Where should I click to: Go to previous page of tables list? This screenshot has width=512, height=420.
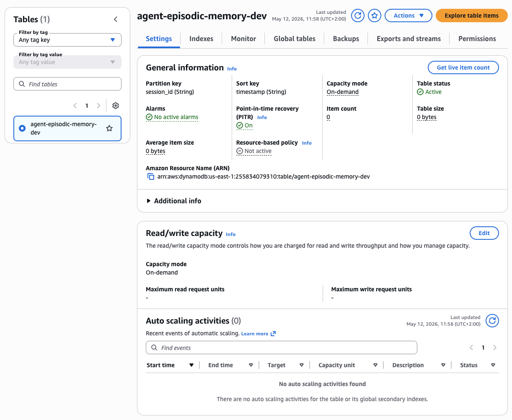click(x=75, y=106)
